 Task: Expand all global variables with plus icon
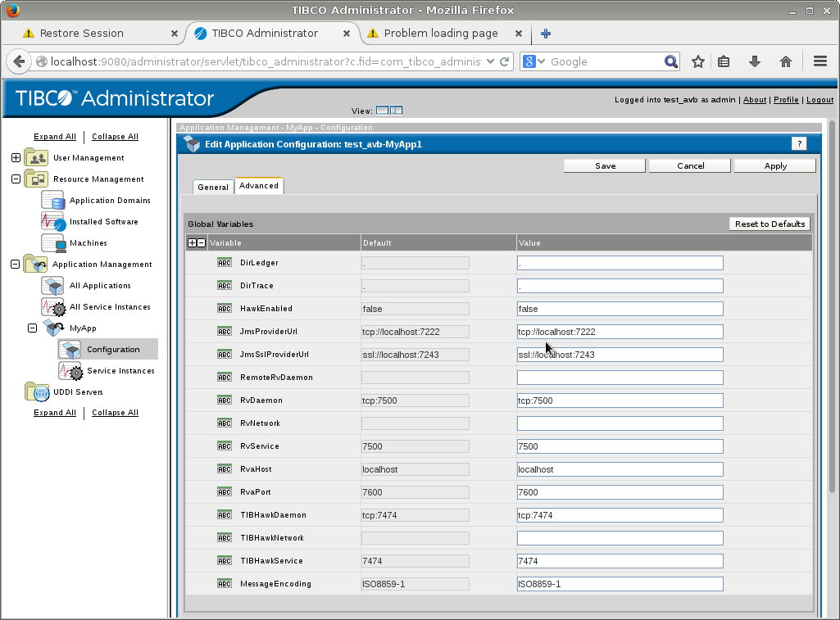point(193,243)
